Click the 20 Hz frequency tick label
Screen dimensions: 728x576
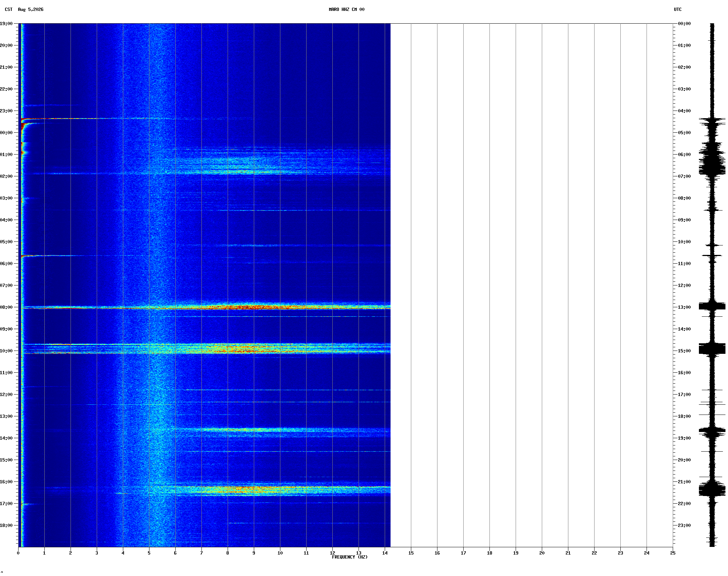coord(542,553)
